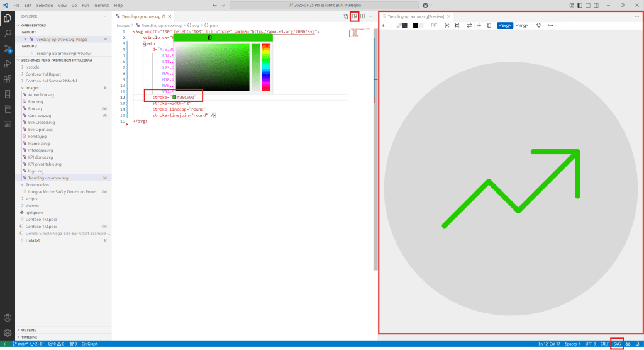Open the Manage gear icon
Viewport: 644px width, 350px height.
click(x=8, y=332)
